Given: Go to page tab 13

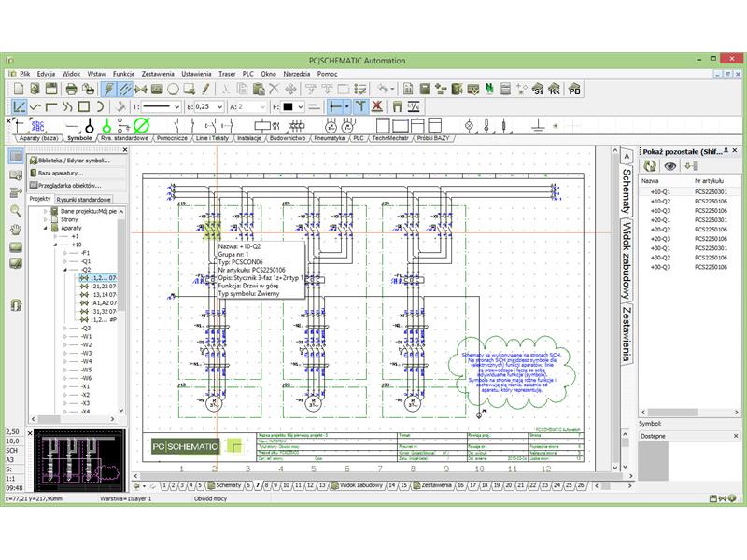Looking at the screenshot, I should [x=322, y=485].
